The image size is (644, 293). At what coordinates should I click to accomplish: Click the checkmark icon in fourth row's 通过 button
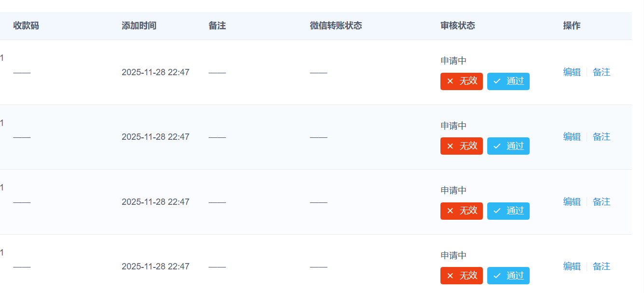[x=497, y=276]
